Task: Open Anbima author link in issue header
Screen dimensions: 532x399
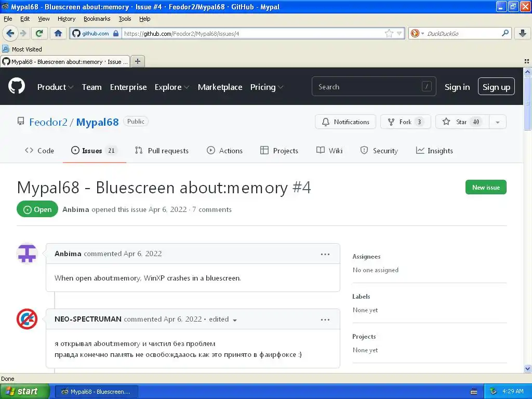Action: coord(76,209)
